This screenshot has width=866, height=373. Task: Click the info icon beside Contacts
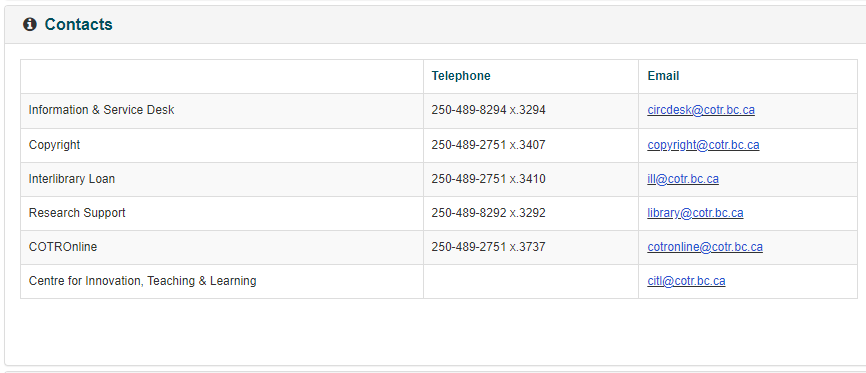click(x=30, y=24)
